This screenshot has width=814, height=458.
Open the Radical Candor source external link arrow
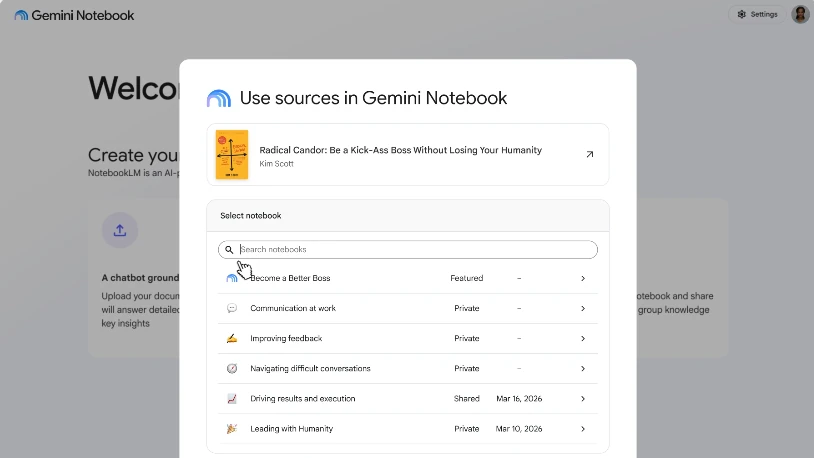590,154
